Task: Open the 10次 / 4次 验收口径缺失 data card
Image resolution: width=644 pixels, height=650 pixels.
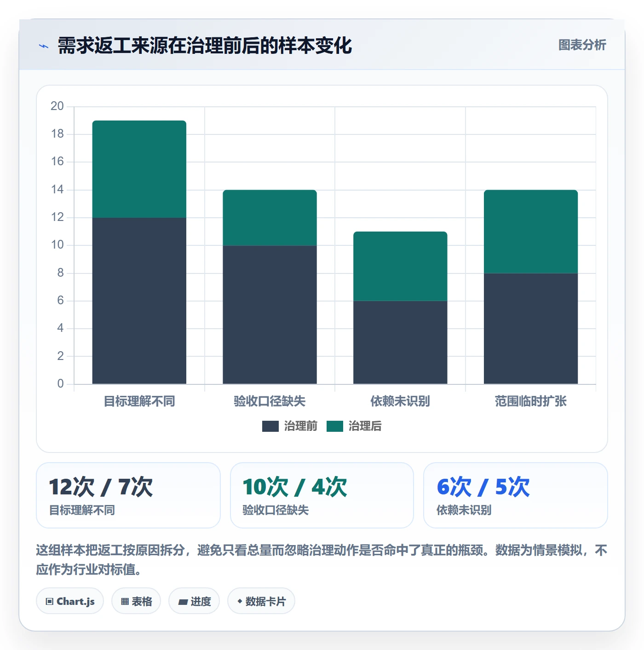Action: coord(322,495)
